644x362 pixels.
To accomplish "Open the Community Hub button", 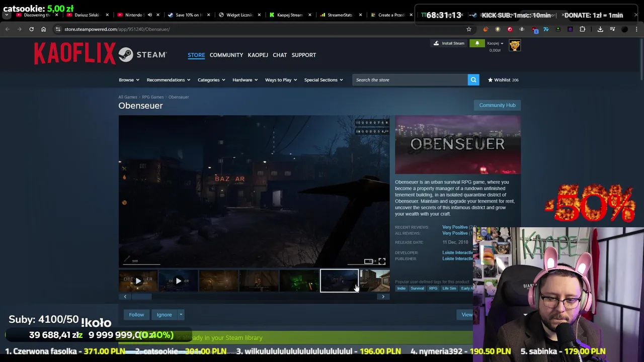I will (497, 105).
